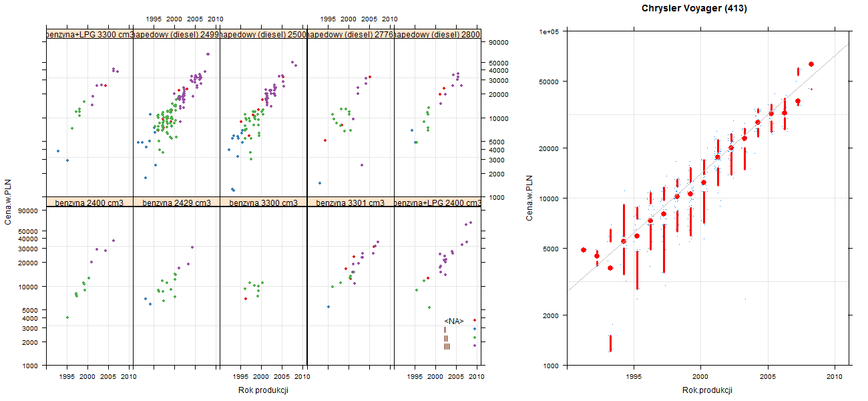Select the "napedowy (diesel) 2499" panel header
Image resolution: width=868 pixels, height=401 pixels.
[x=176, y=34]
